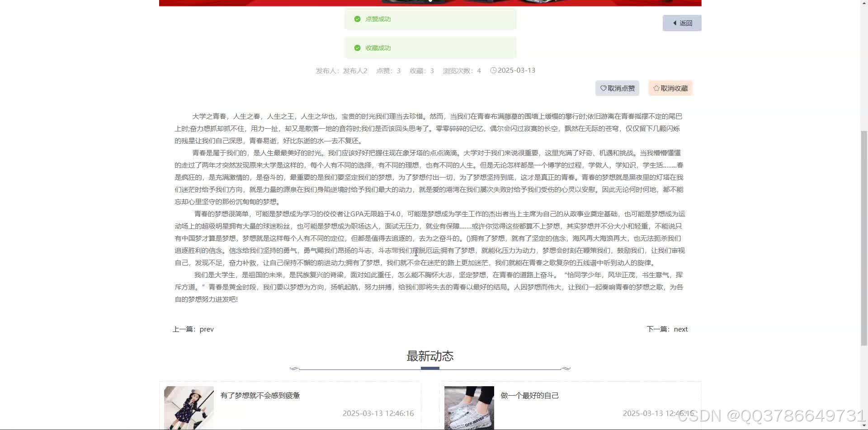Click the green checkmark in the 收藏成功 toast
This screenshot has height=430, width=868.
point(357,47)
